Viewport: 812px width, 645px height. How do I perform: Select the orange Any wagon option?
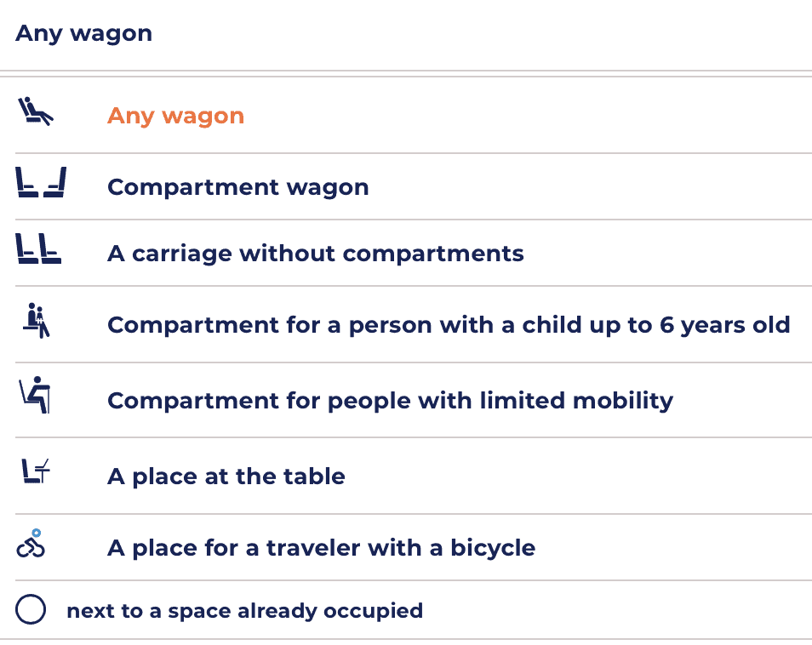pos(175,116)
